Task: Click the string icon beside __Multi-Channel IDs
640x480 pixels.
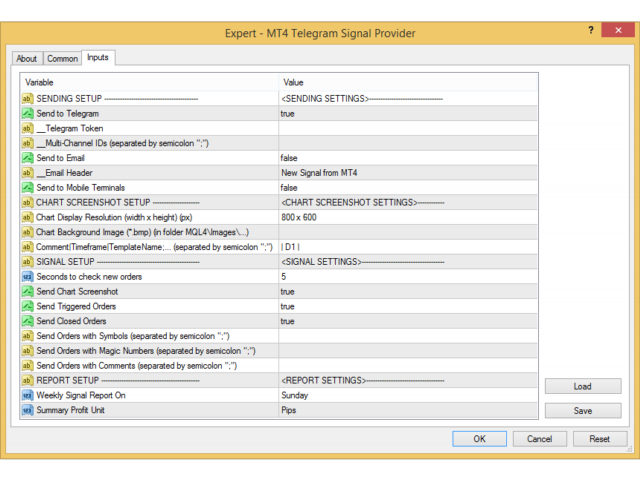Action: pos(27,143)
